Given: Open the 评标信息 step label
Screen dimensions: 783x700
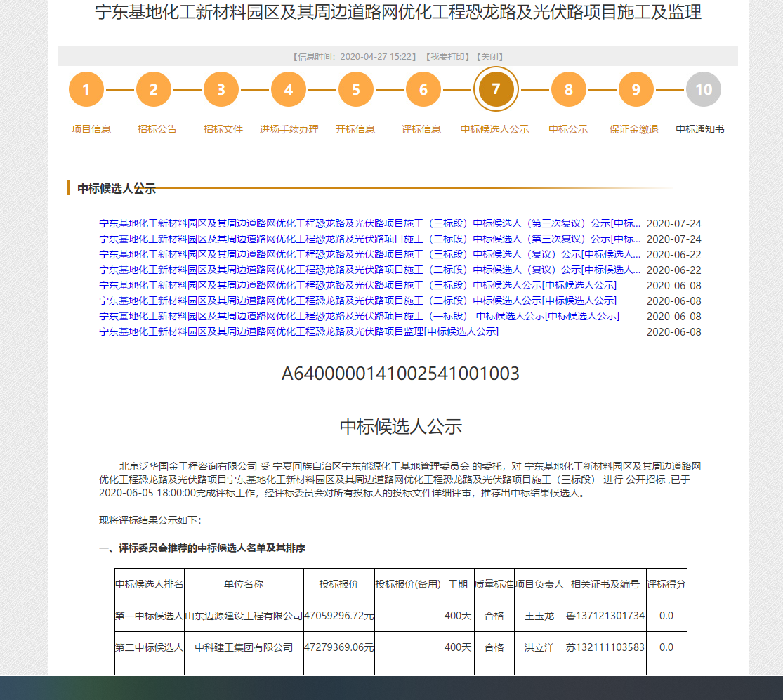Looking at the screenshot, I should click(421, 129).
